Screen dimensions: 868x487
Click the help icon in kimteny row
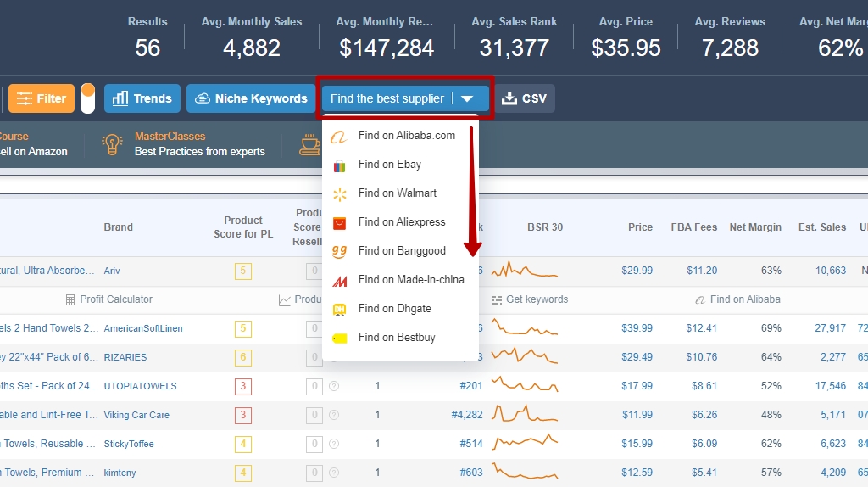(x=334, y=473)
